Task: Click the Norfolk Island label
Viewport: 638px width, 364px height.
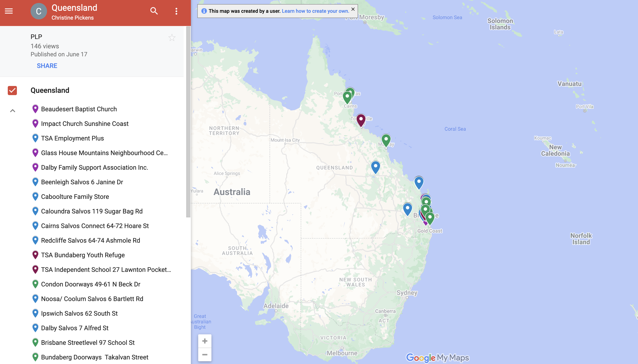Action: (x=581, y=239)
